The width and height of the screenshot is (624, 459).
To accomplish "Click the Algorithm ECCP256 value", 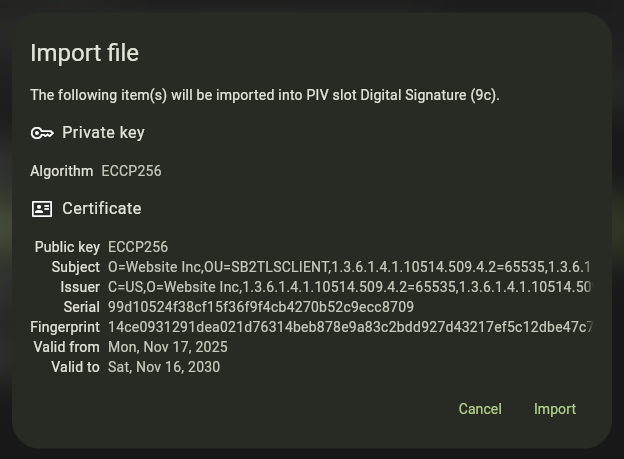I will (x=131, y=171).
